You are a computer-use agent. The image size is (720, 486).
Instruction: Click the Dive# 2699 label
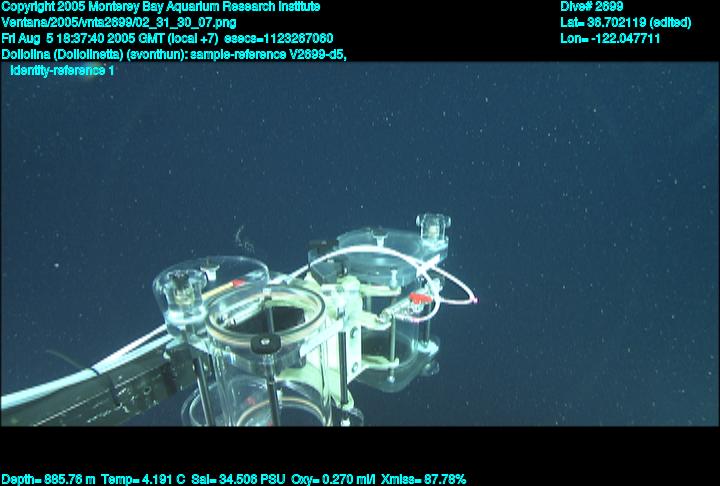pos(592,7)
